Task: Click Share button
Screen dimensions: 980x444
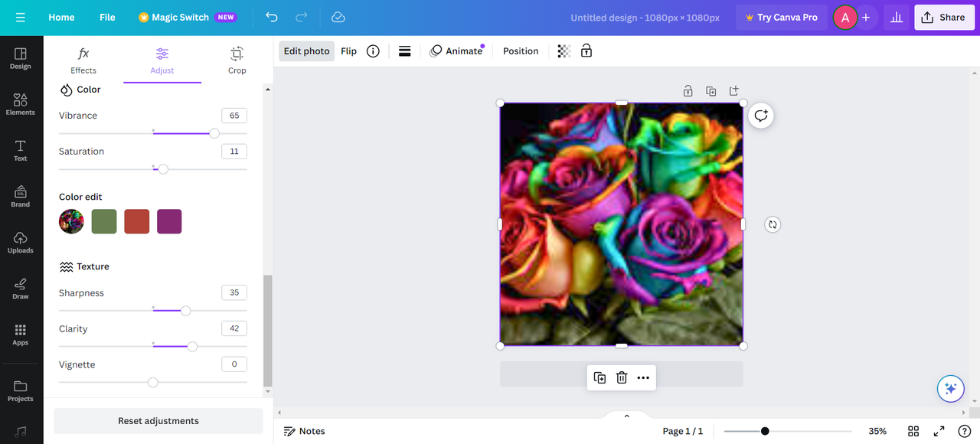Action: pos(944,17)
